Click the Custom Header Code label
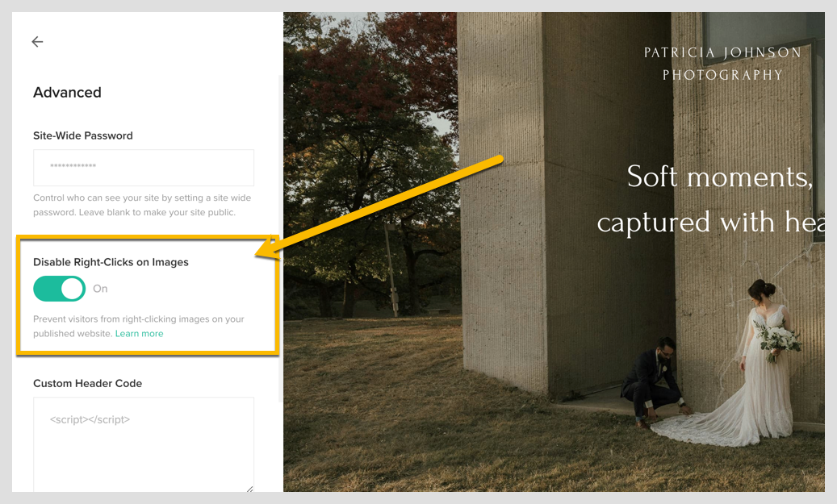 pos(87,384)
